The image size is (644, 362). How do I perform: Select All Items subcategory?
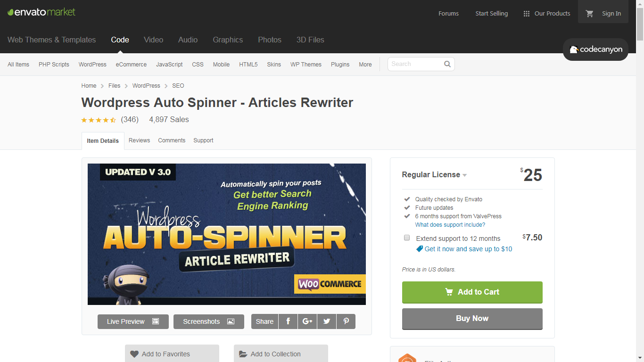pyautogui.click(x=18, y=65)
